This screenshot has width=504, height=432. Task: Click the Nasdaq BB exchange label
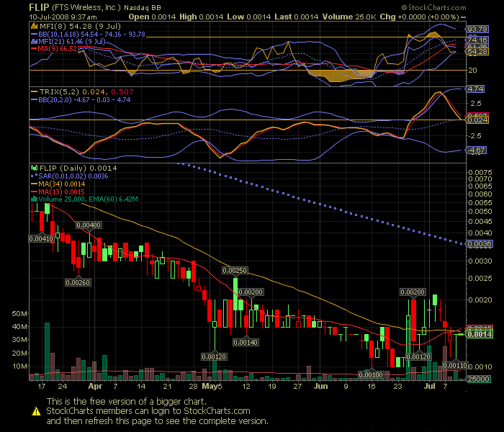coord(143,8)
